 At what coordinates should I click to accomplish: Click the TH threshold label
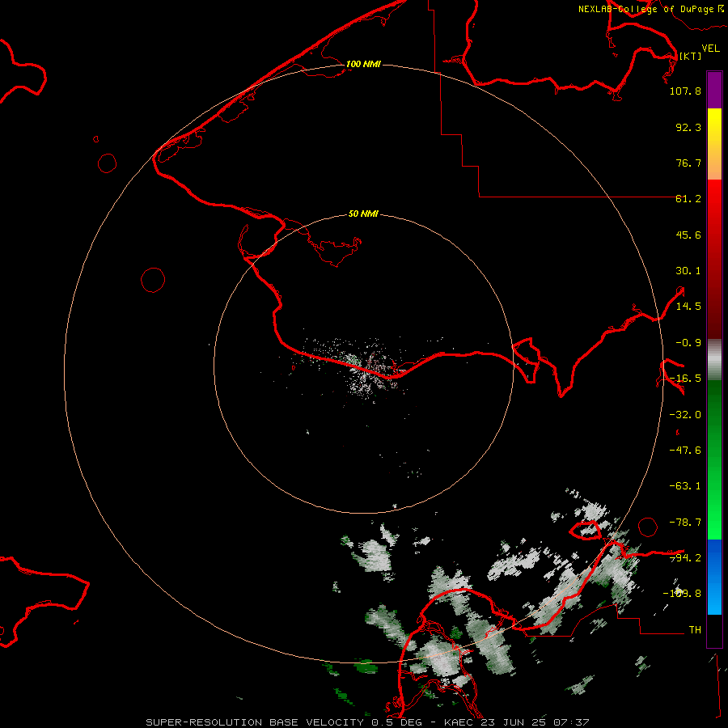pyautogui.click(x=695, y=630)
